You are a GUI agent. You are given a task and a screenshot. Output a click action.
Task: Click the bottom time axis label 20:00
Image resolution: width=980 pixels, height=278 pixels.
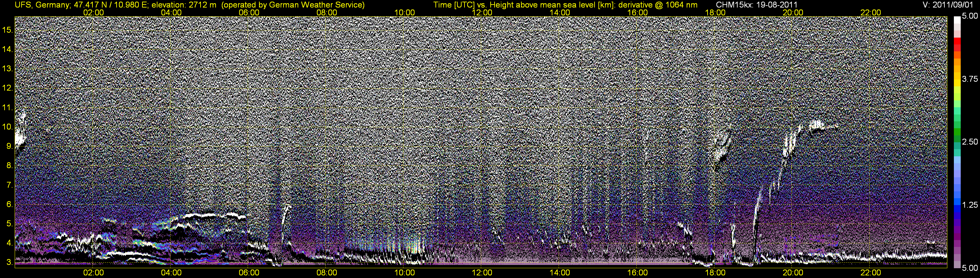click(x=793, y=273)
